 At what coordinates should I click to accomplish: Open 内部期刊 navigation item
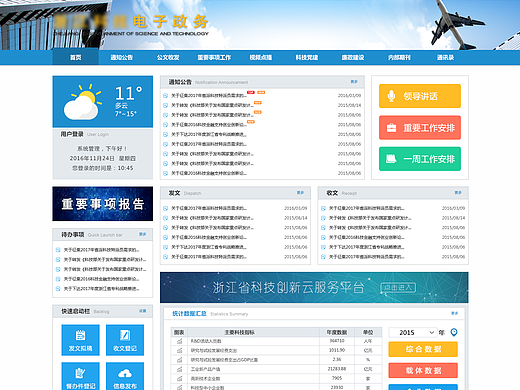tap(399, 57)
